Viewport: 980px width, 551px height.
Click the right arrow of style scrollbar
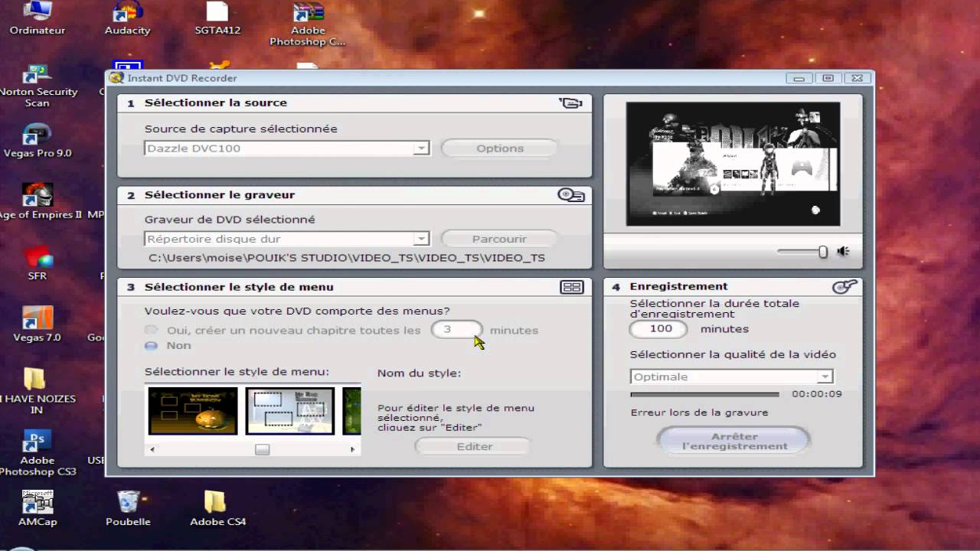352,449
